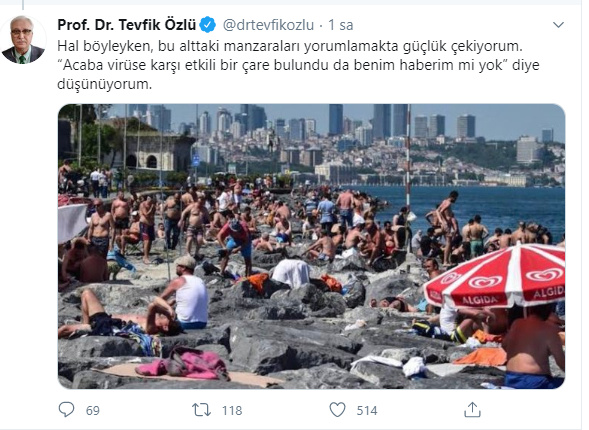The image size is (589, 430).
Task: Open tweet options chevron menu
Action: tap(559, 25)
